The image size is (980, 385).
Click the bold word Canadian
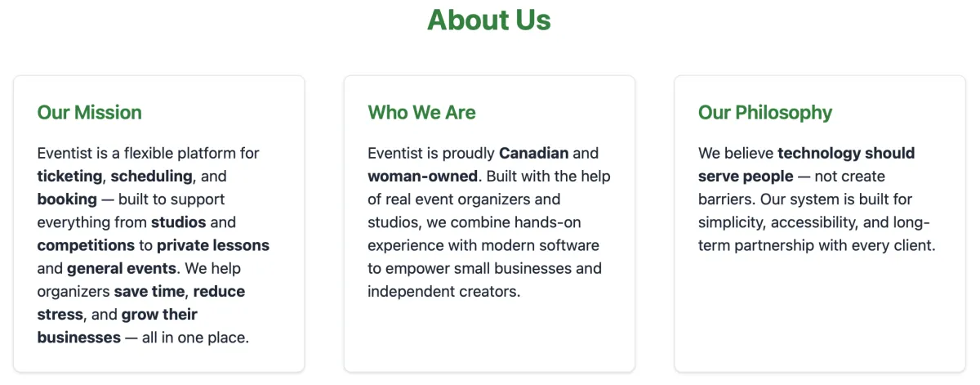pyautogui.click(x=534, y=153)
